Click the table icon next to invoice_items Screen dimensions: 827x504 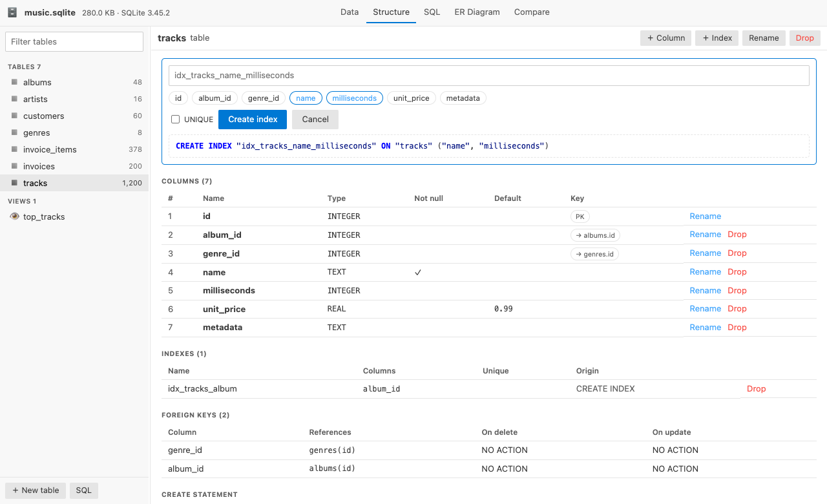pyautogui.click(x=14, y=149)
